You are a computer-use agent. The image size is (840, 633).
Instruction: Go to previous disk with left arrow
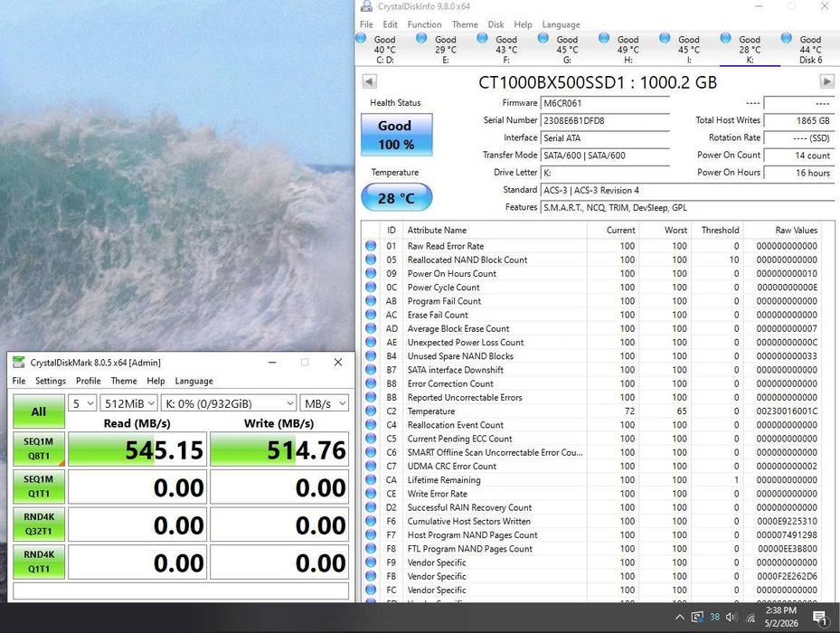[x=369, y=81]
